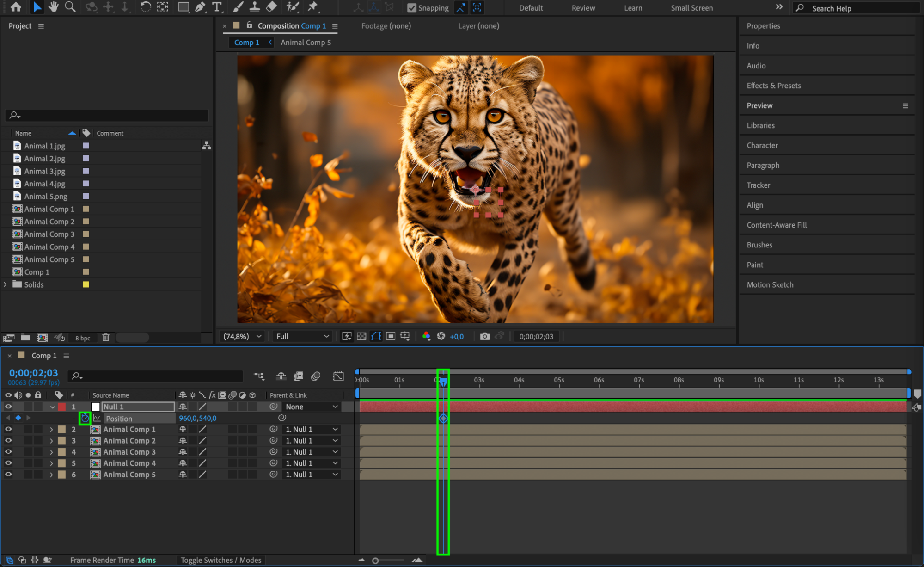The width and height of the screenshot is (924, 567).
Task: Open the Graph Editor button
Action: [338, 376]
